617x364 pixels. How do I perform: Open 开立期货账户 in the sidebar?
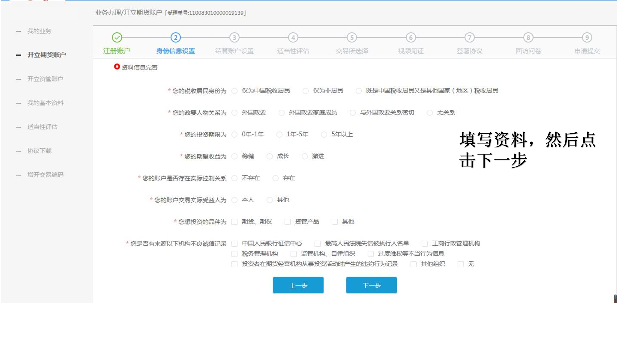pos(46,55)
